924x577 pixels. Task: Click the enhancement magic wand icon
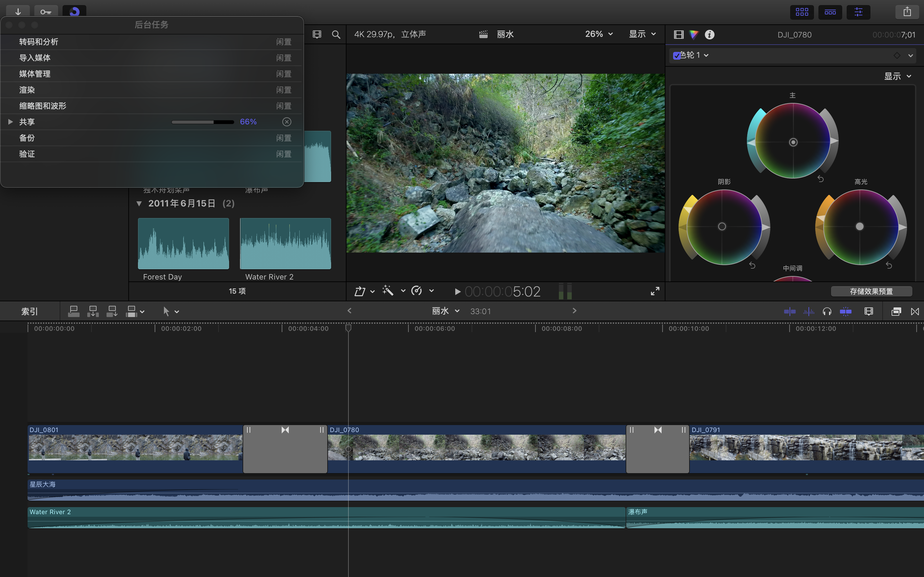point(388,291)
